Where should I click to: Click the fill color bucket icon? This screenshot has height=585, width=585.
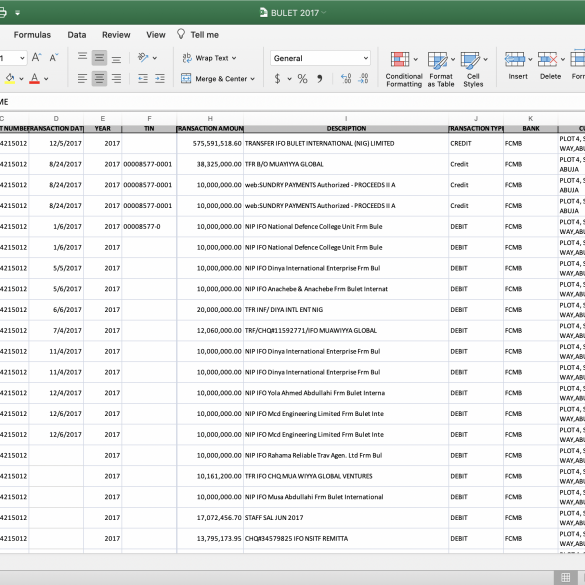click(10, 78)
